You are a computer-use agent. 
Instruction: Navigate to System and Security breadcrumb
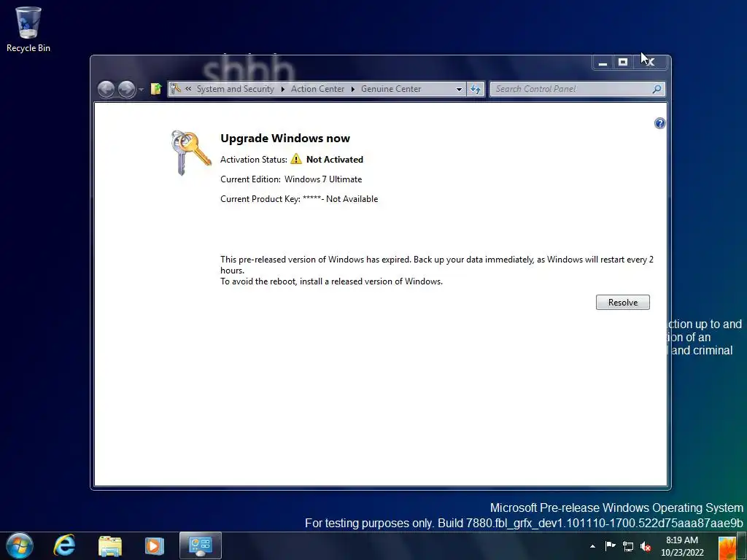[x=236, y=88]
